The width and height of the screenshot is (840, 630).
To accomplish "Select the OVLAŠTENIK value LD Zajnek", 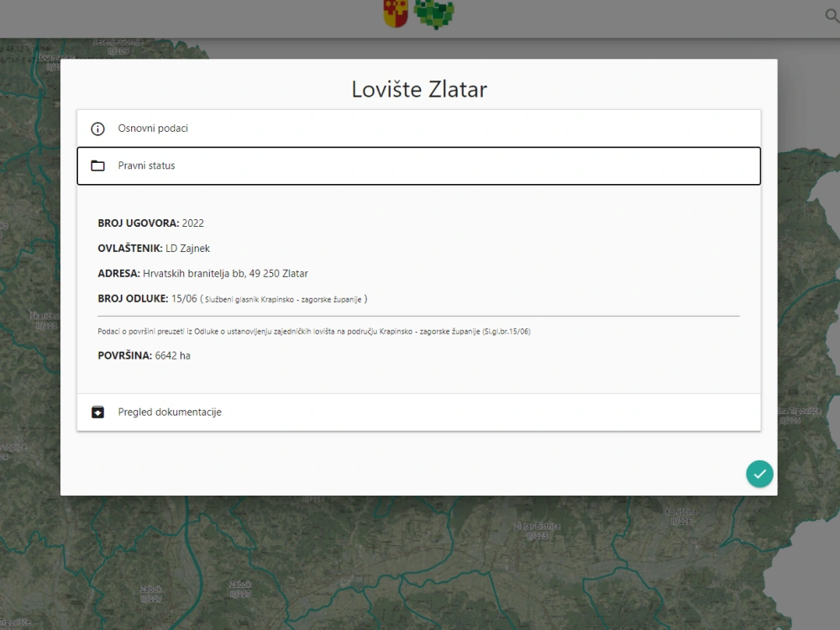I will pos(187,249).
